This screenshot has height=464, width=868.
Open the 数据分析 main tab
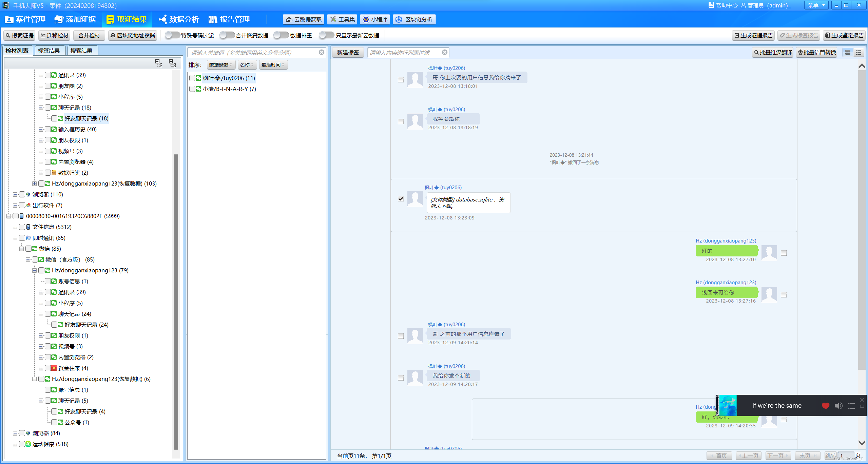point(179,19)
